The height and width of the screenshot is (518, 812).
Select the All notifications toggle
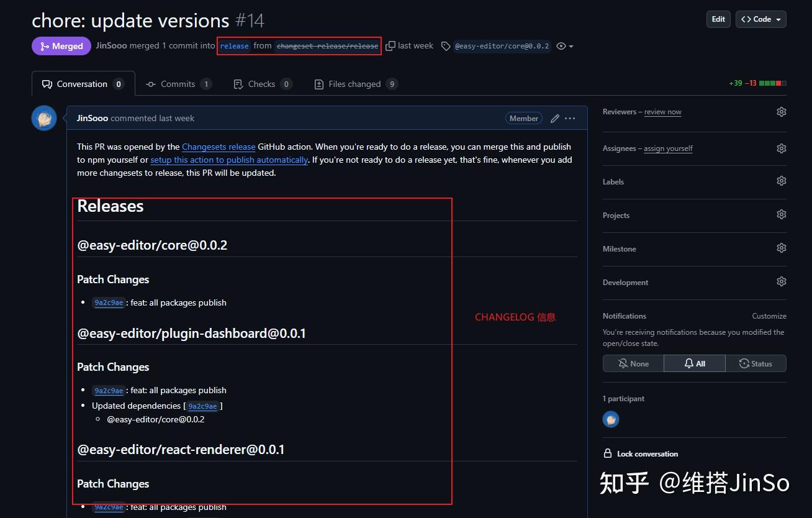click(x=694, y=363)
